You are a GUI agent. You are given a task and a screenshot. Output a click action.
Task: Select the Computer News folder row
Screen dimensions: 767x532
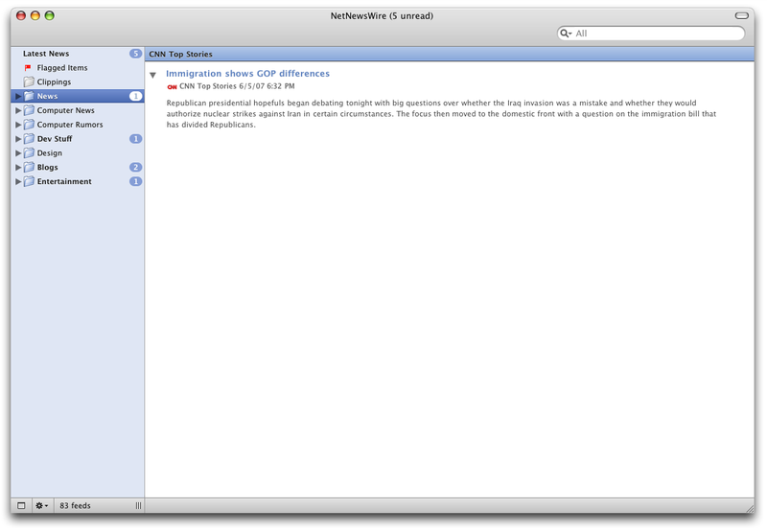(x=78, y=110)
